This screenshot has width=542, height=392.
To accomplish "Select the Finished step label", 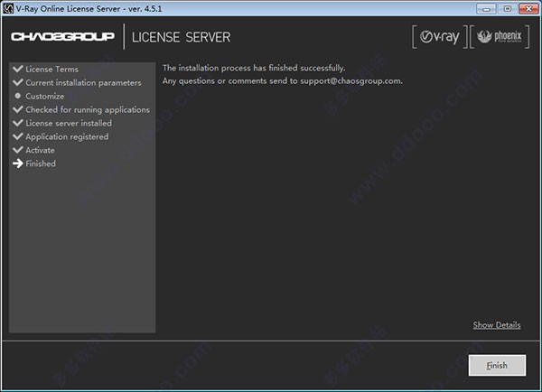I will [x=41, y=163].
